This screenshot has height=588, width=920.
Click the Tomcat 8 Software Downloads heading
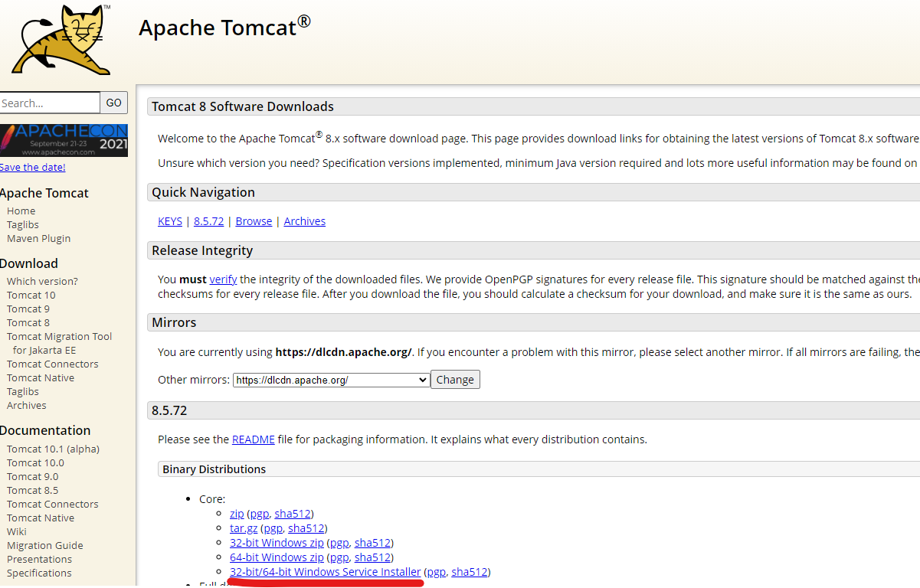click(243, 106)
